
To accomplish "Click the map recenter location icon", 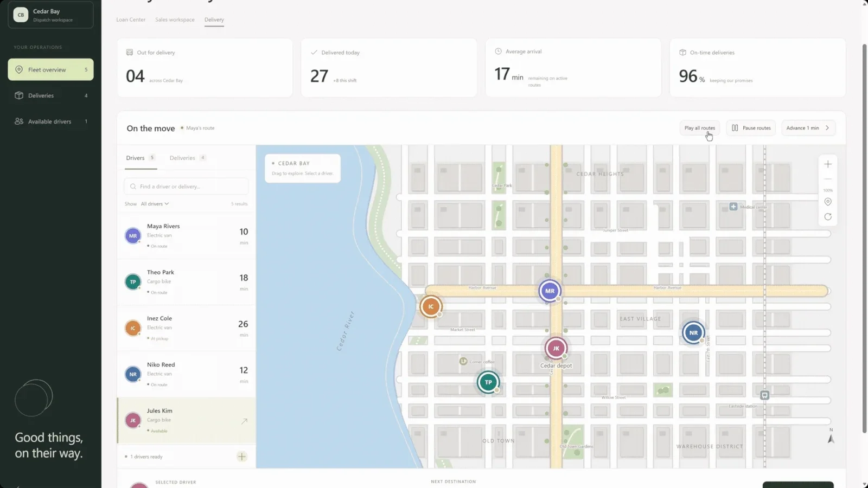I will pos(828,202).
